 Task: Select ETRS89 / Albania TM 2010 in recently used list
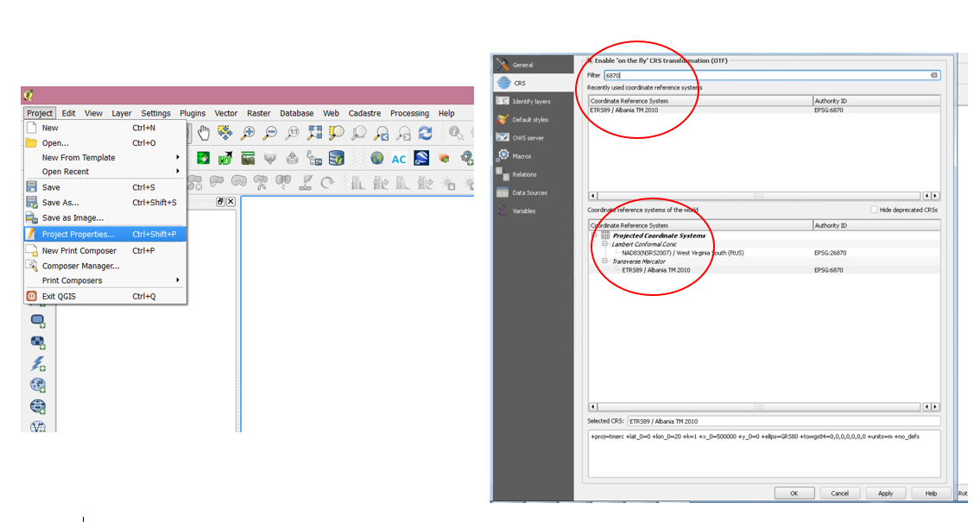pyautogui.click(x=764, y=110)
